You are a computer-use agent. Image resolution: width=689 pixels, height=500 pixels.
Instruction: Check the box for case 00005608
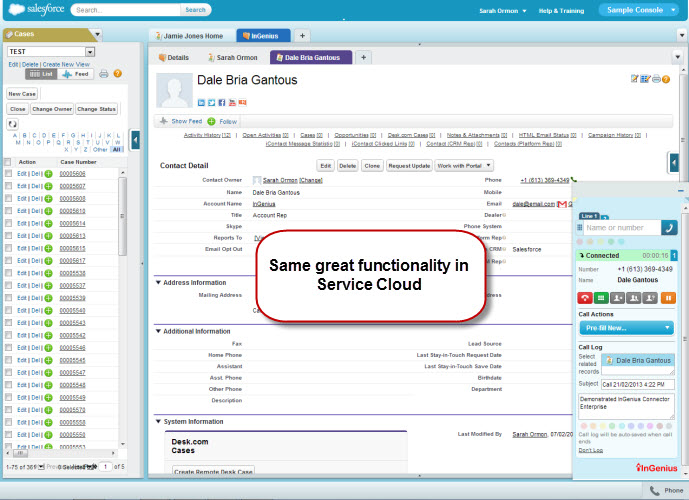point(8,199)
